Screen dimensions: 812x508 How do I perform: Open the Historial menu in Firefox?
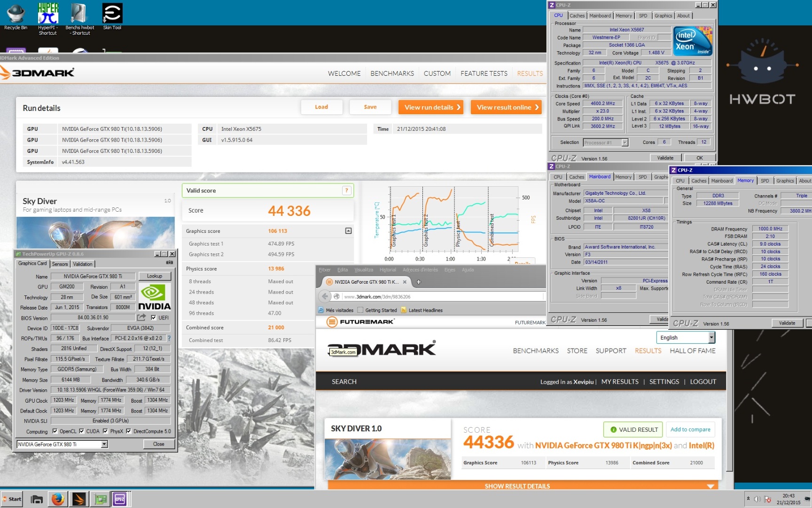click(x=388, y=270)
